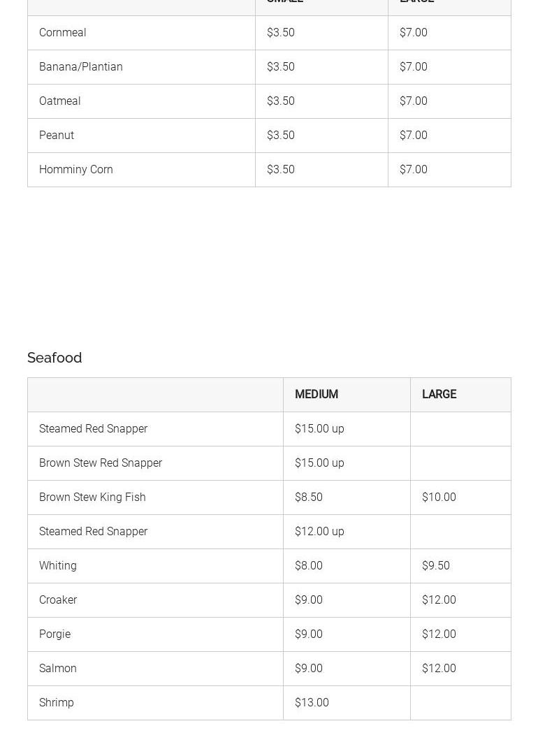Select the Brown Stew Red Snapper item

pyautogui.click(x=101, y=463)
